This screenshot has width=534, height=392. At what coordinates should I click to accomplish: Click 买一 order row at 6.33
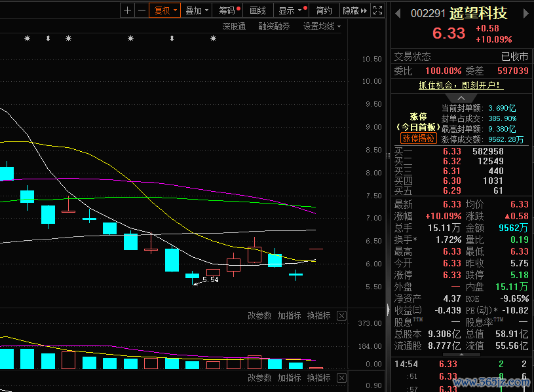click(461, 151)
